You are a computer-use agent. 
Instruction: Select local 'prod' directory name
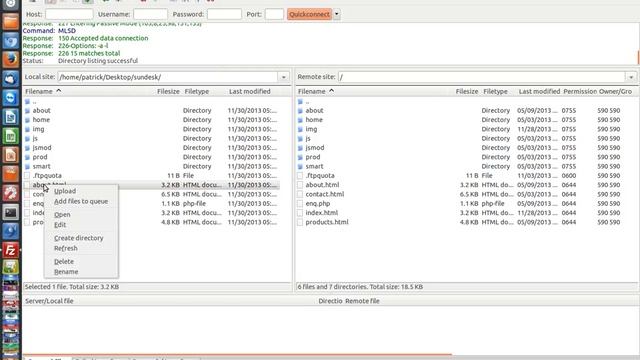pyautogui.click(x=40, y=157)
